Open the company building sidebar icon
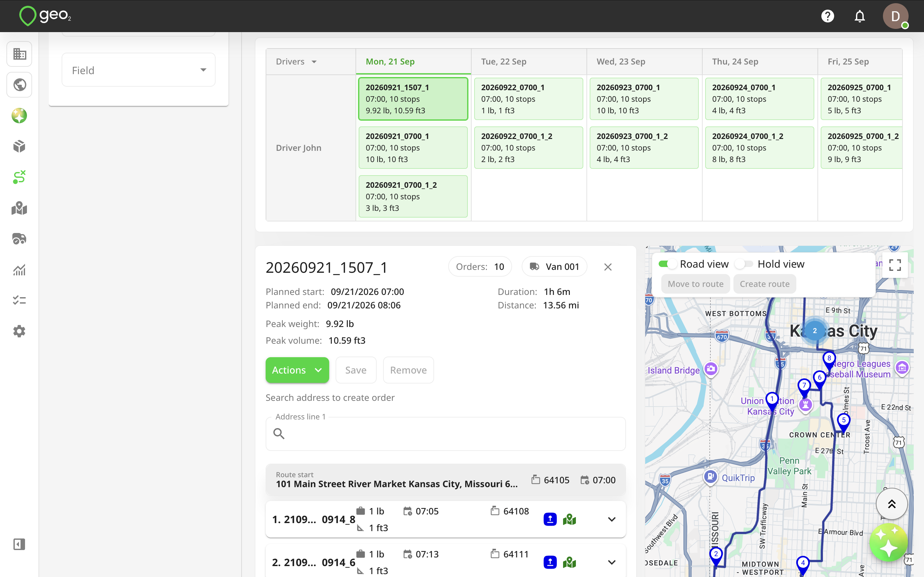924x577 pixels. pos(20,54)
